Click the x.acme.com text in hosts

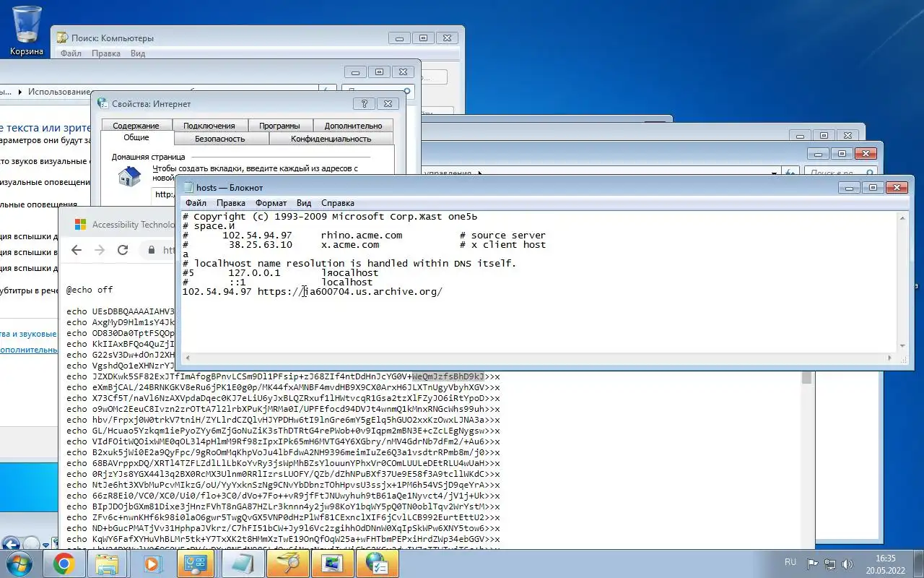coord(349,245)
